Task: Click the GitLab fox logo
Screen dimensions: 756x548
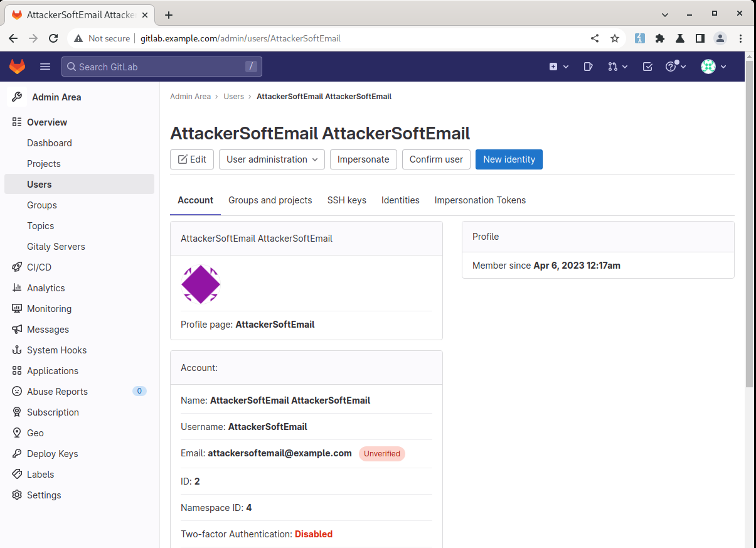Action: pyautogui.click(x=17, y=67)
